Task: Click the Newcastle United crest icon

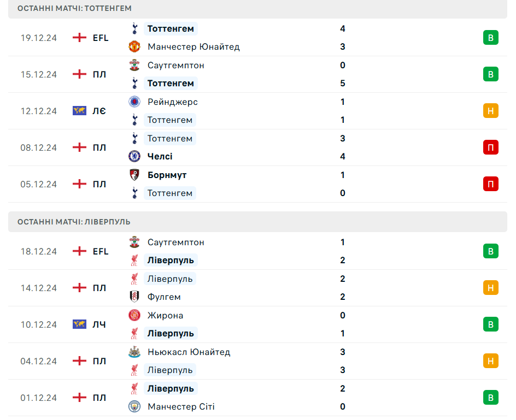Action: click(x=134, y=352)
